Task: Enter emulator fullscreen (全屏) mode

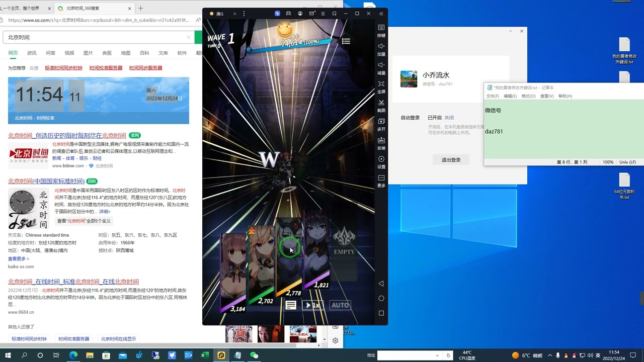Action: (x=381, y=83)
